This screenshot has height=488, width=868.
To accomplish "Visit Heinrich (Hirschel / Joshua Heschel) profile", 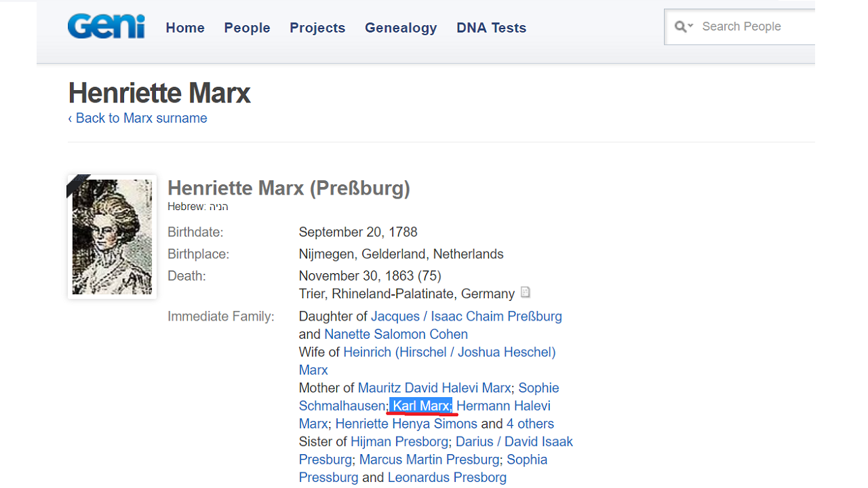I will coord(449,352).
